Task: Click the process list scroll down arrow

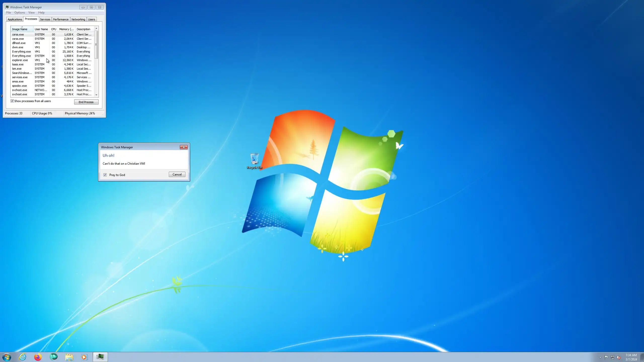Action: (96, 95)
